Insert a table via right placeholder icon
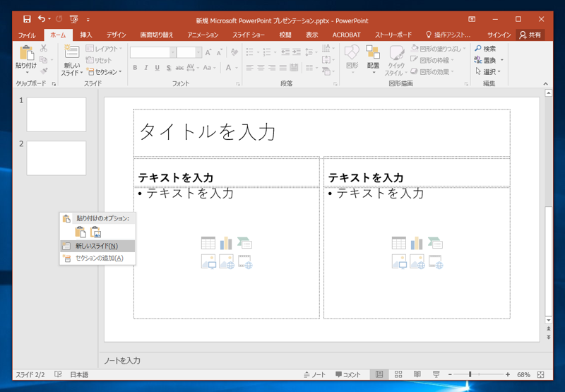Viewport: 565px width, 392px height. click(x=399, y=243)
